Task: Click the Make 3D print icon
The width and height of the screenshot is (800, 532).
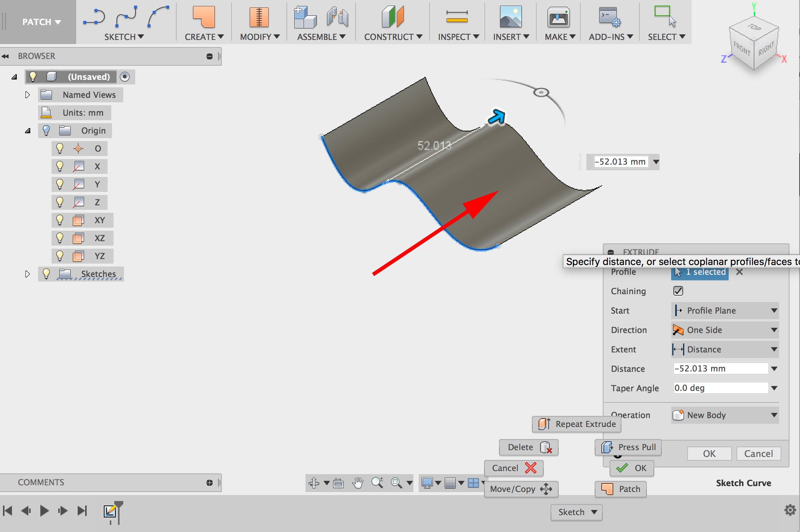Action: (x=558, y=17)
